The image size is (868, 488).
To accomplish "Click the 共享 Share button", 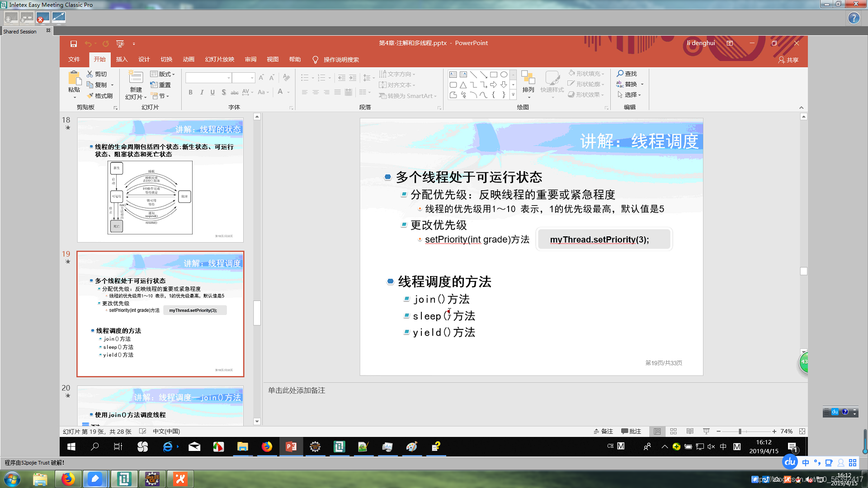I will coord(788,60).
